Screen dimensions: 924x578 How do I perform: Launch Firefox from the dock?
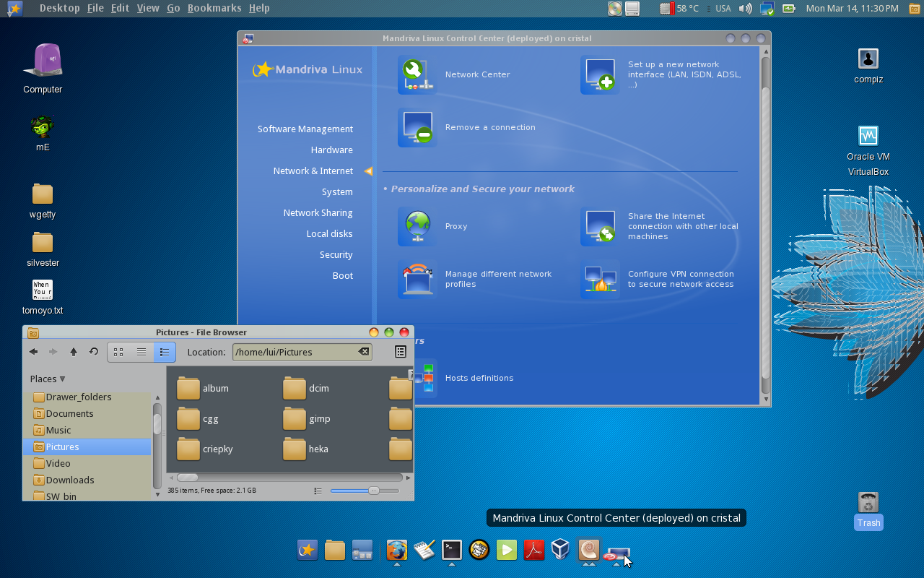[396, 551]
